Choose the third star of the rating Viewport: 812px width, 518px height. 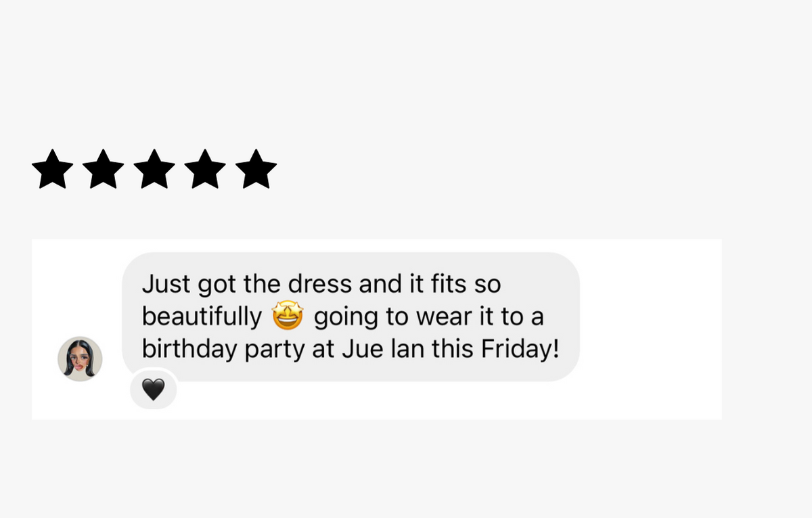pyautogui.click(x=154, y=169)
